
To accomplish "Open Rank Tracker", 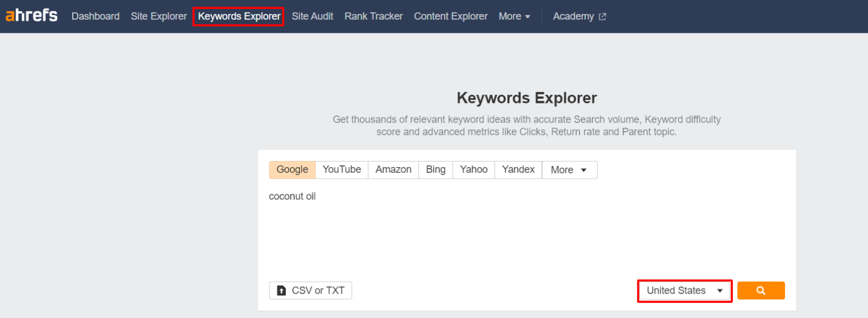I will pyautogui.click(x=374, y=16).
